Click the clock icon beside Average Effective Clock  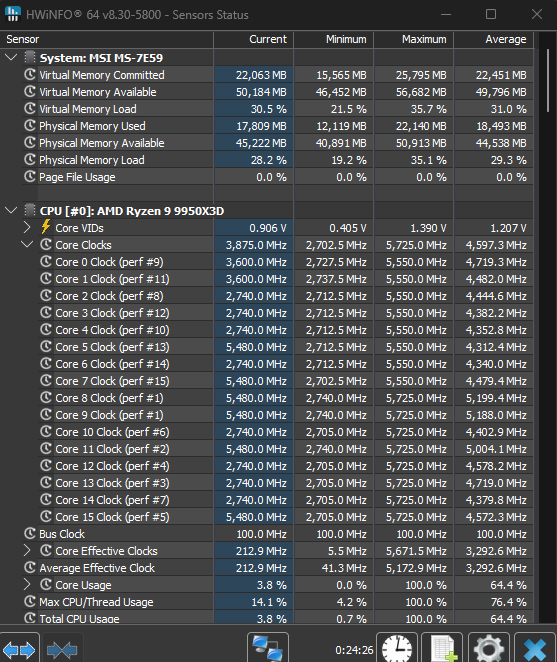30,568
